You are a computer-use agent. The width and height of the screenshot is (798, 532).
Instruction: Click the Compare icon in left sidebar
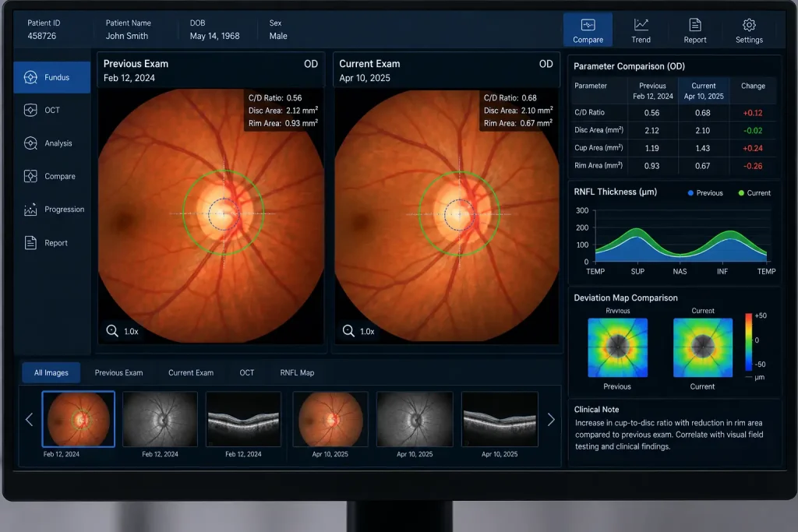click(30, 176)
